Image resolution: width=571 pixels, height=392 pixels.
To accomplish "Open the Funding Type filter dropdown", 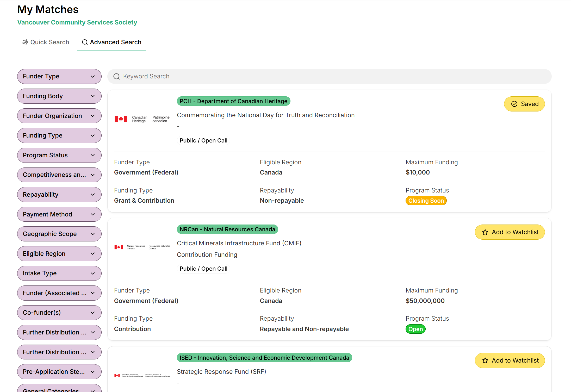I will [x=59, y=135].
